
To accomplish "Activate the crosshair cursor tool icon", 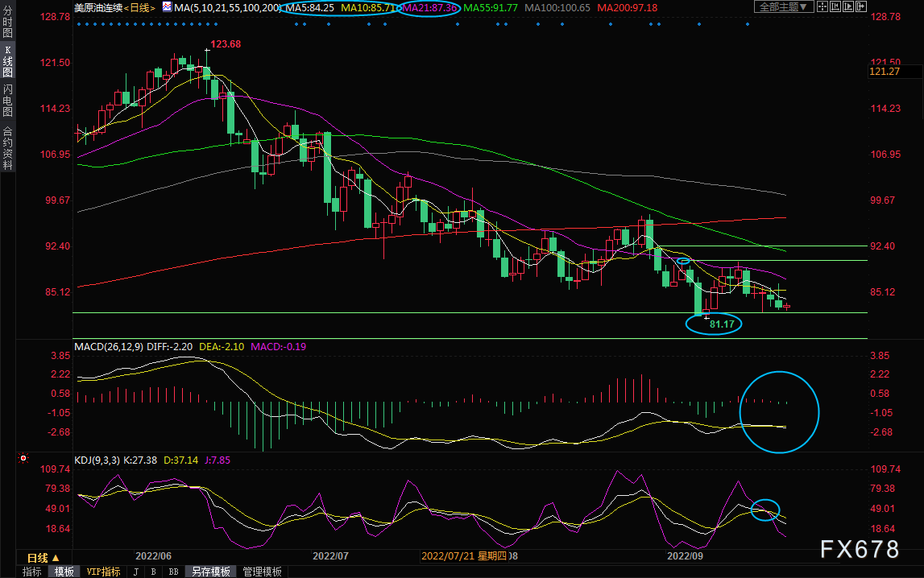I will click(822, 7).
